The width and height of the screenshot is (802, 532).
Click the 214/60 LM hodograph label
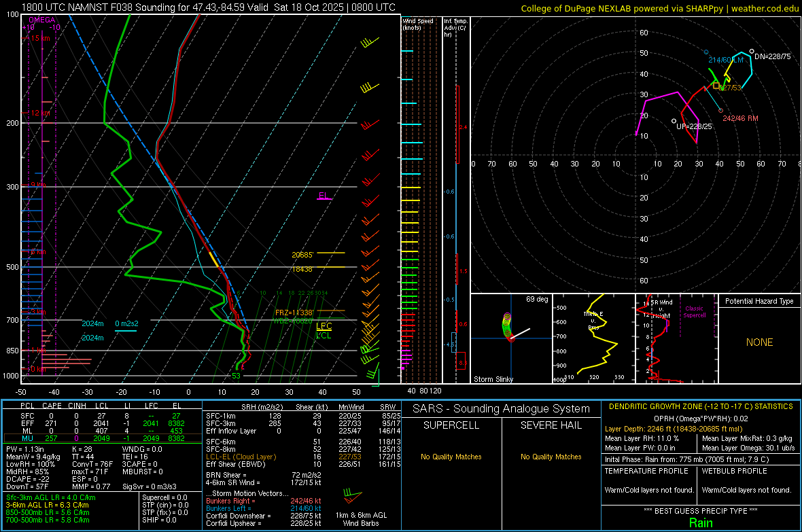click(x=725, y=60)
